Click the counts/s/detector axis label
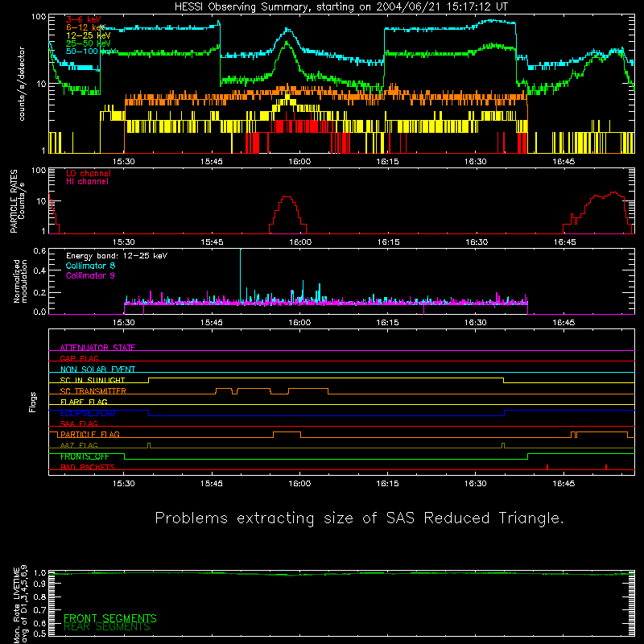The height and width of the screenshot is (644, 644). tap(22, 84)
